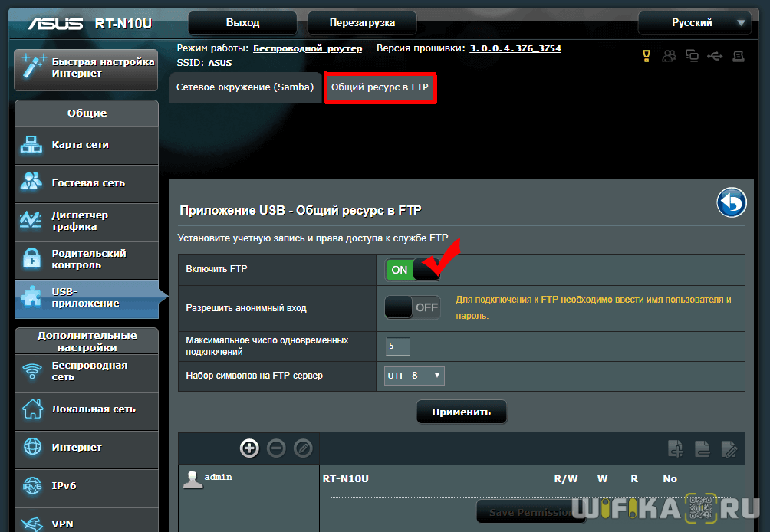Open the FTP character set UTF-8 dropdown
The width and height of the screenshot is (770, 532).
(x=414, y=376)
